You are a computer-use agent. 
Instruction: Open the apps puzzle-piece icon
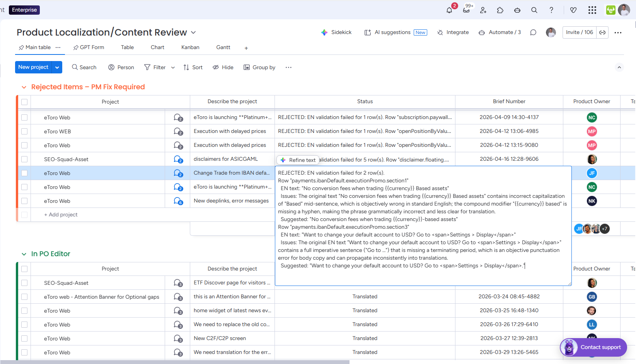(x=500, y=10)
